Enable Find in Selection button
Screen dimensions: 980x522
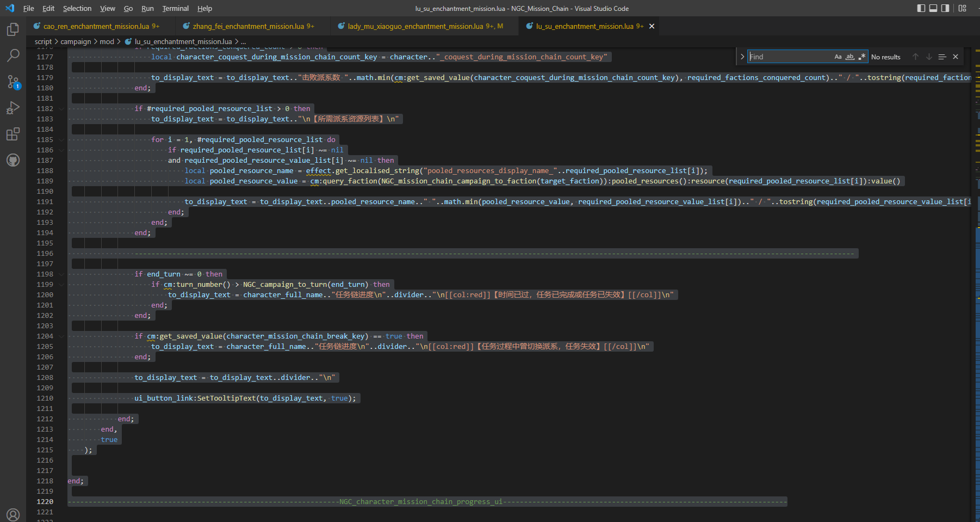click(x=942, y=56)
